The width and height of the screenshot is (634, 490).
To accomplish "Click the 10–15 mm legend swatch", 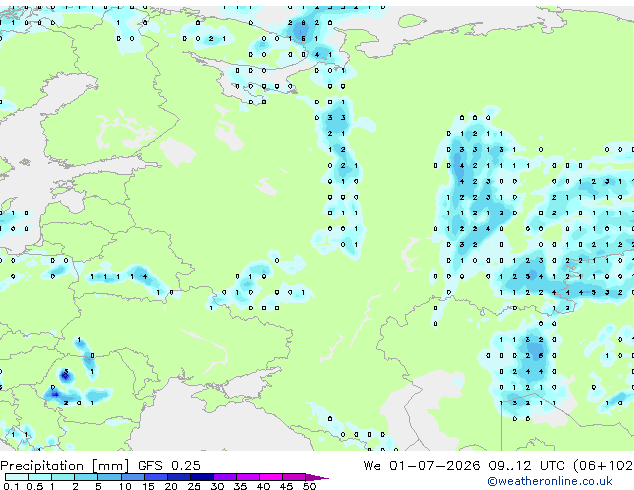I will tap(133, 477).
